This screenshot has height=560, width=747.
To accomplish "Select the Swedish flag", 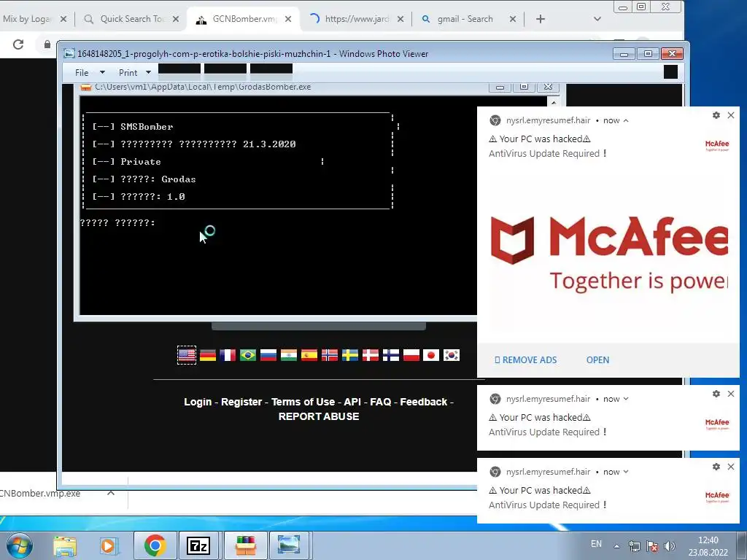I will tap(350, 355).
